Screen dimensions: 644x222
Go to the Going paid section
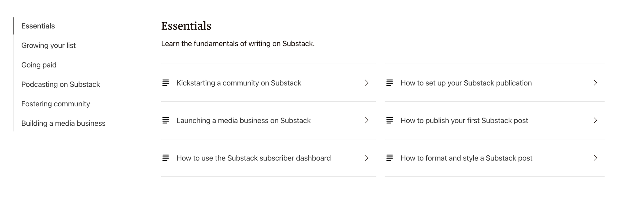(x=39, y=65)
